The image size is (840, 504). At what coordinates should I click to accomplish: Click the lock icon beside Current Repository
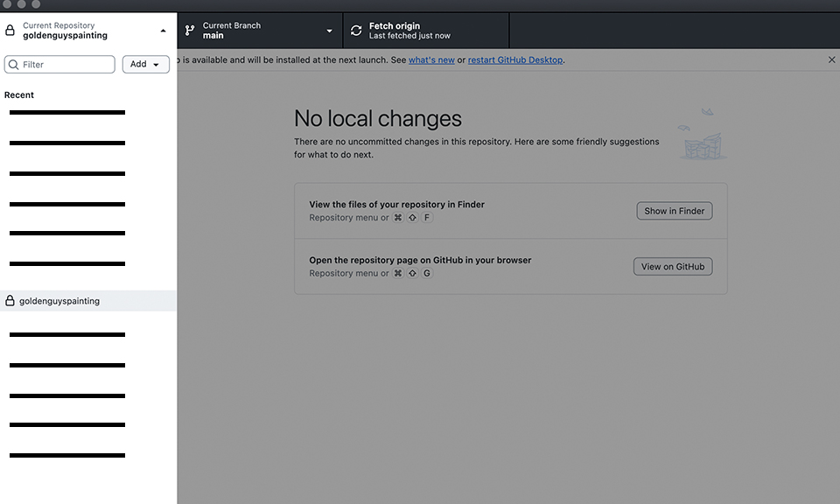tap(10, 31)
